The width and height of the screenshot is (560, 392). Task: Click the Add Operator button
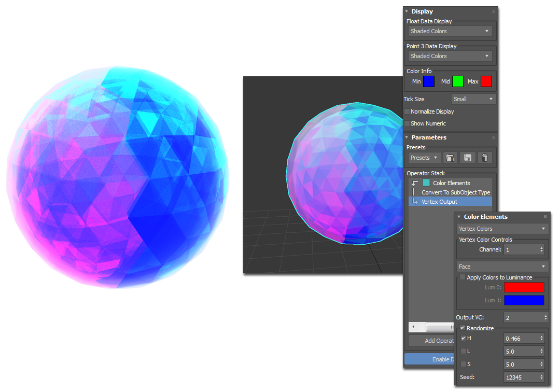coord(432,341)
